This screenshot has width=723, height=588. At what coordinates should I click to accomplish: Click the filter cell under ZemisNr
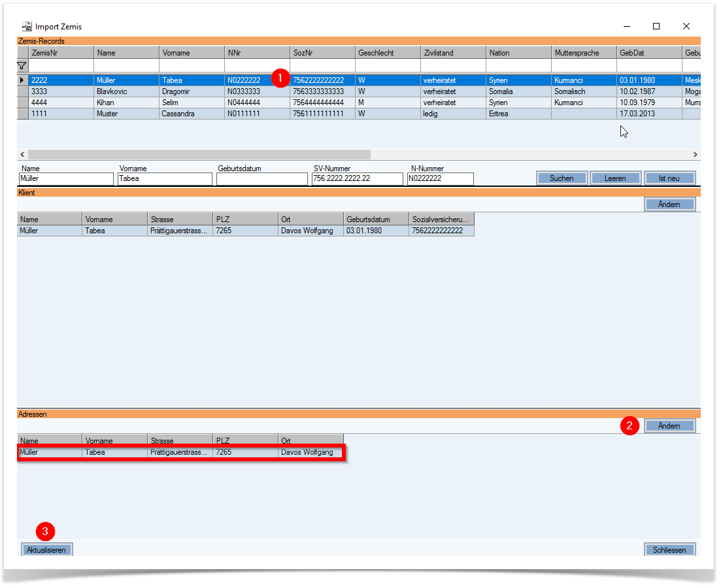[x=61, y=66]
